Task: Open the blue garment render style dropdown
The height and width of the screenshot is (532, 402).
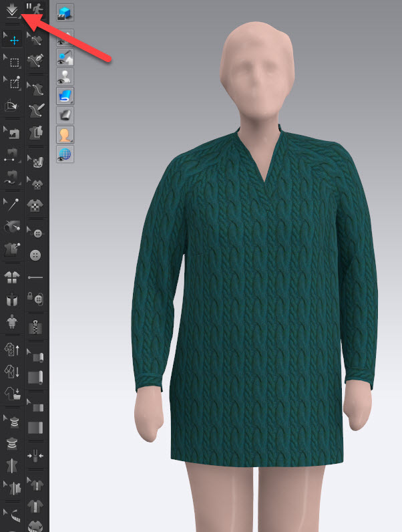Action: 65,96
